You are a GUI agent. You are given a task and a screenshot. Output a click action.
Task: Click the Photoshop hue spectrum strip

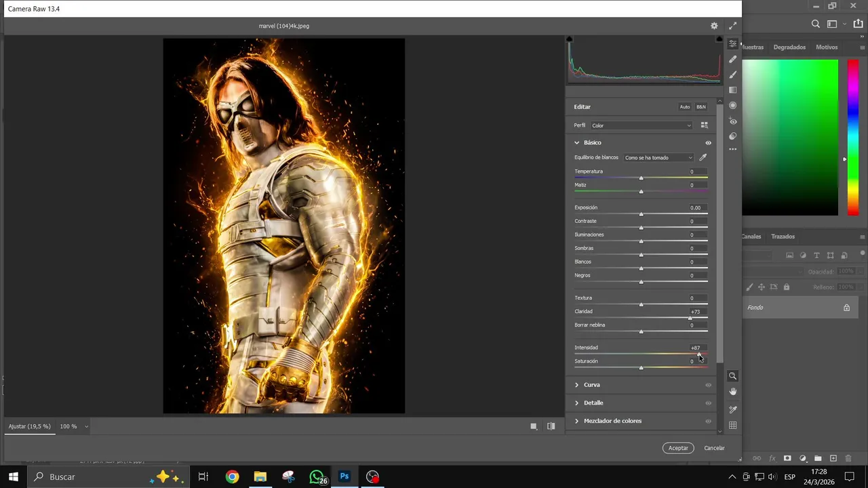coord(853,138)
